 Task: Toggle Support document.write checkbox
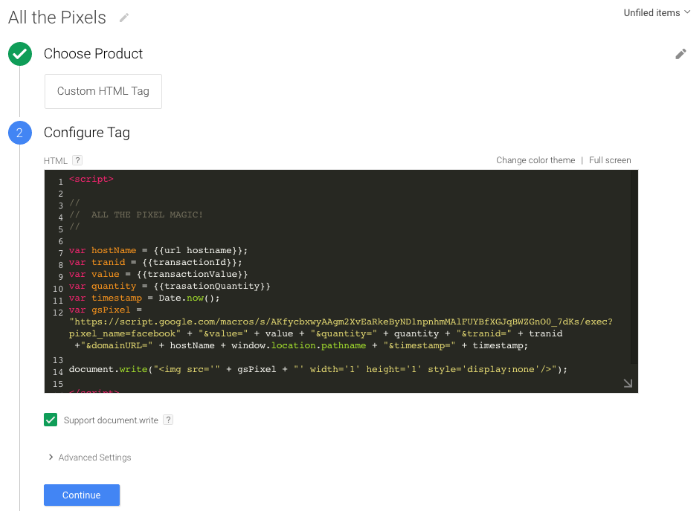click(51, 420)
